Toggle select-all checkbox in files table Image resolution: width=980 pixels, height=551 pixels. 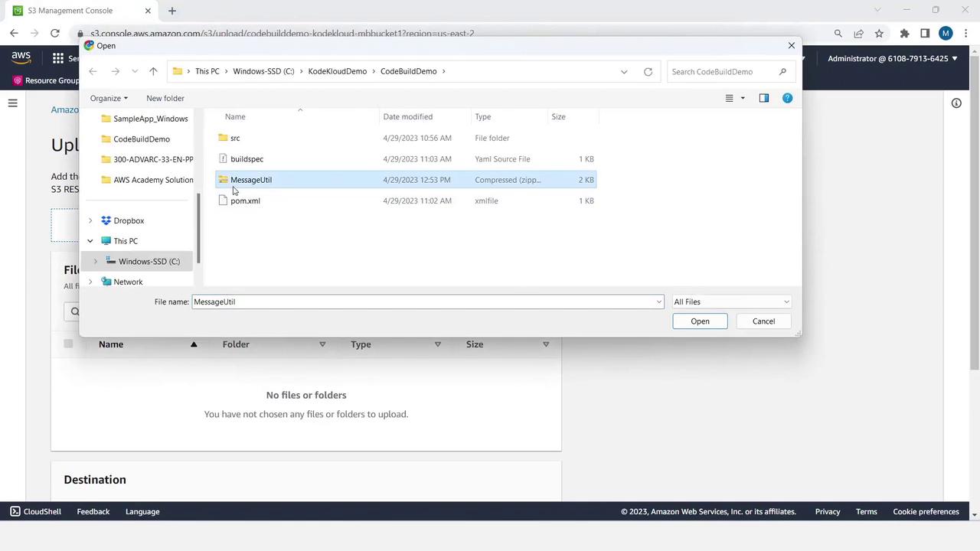pos(68,344)
